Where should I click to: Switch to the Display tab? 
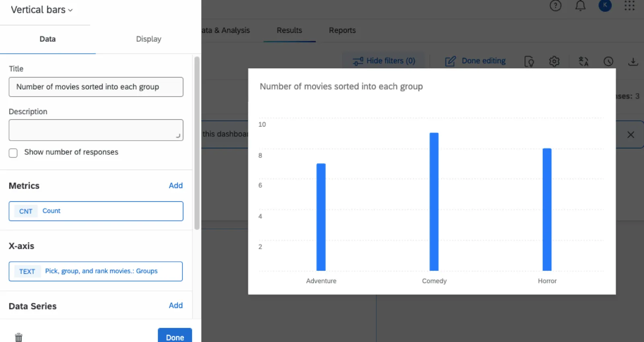click(x=149, y=39)
